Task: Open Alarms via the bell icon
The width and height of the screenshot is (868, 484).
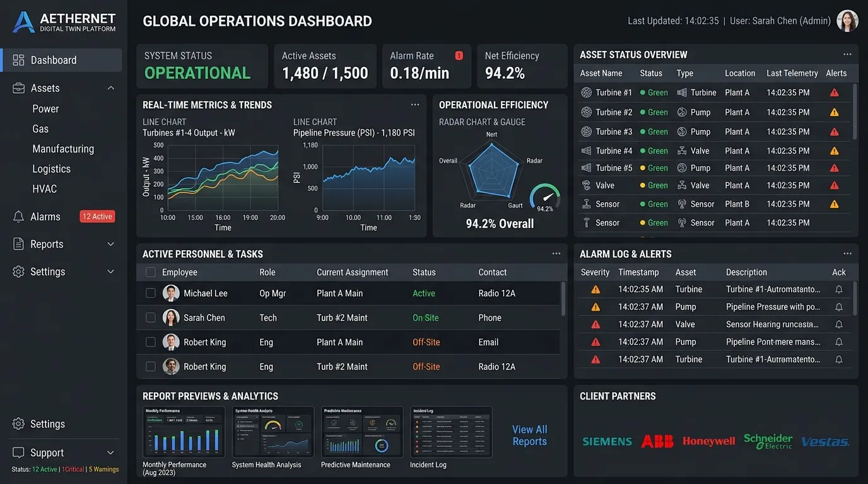Action: coord(19,216)
